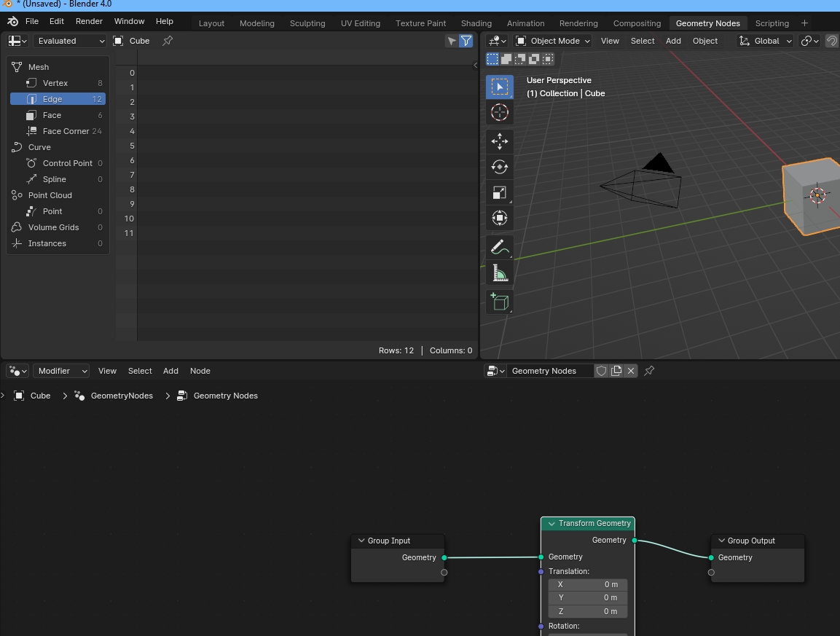Image resolution: width=840 pixels, height=636 pixels.
Task: Click the Translation X value field
Action: tap(587, 584)
